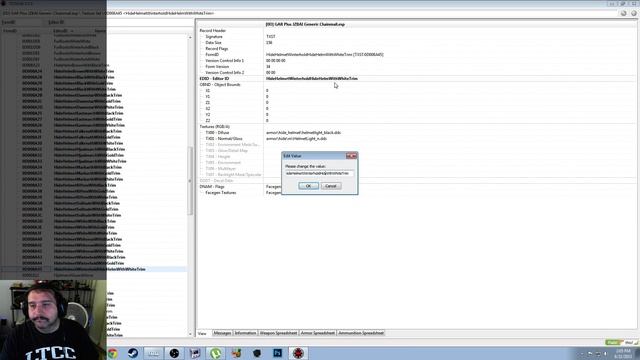Select the greyed TX06 - Multilayer row
Image resolution: width=640 pixels, height=360 pixels.
(220, 169)
